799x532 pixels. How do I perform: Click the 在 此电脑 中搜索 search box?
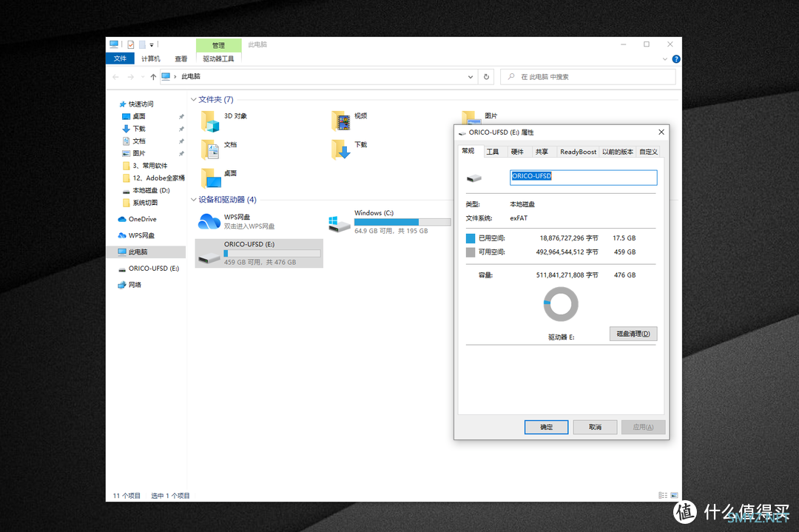point(588,77)
